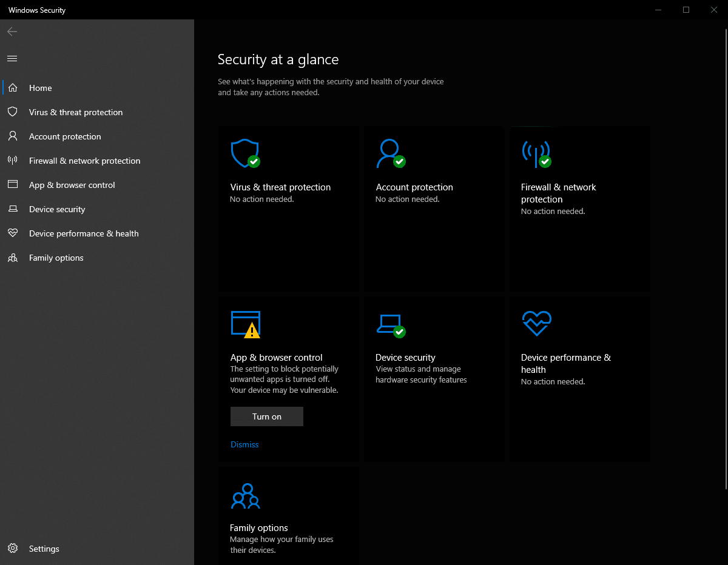Select the Family options sidebar icon
The height and width of the screenshot is (565, 728).
pyautogui.click(x=13, y=258)
